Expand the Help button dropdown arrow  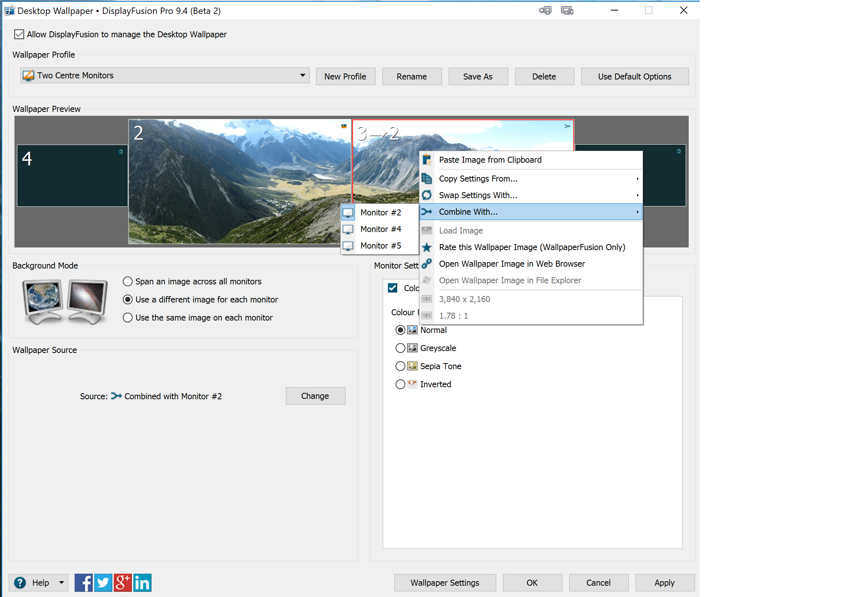61,583
